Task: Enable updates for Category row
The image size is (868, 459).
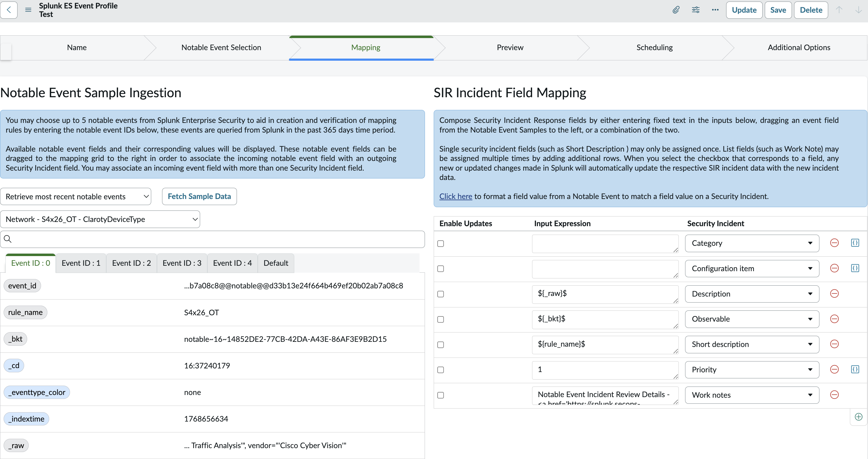Action: 440,243
